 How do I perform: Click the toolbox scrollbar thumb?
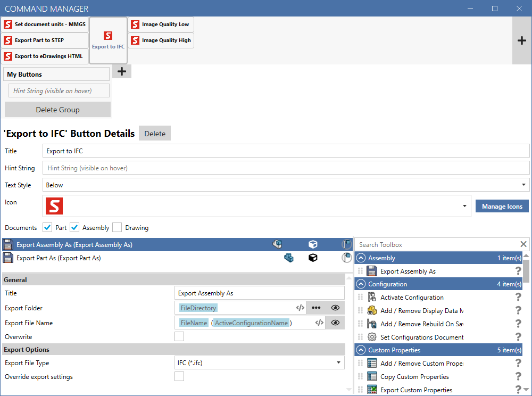[526, 270]
